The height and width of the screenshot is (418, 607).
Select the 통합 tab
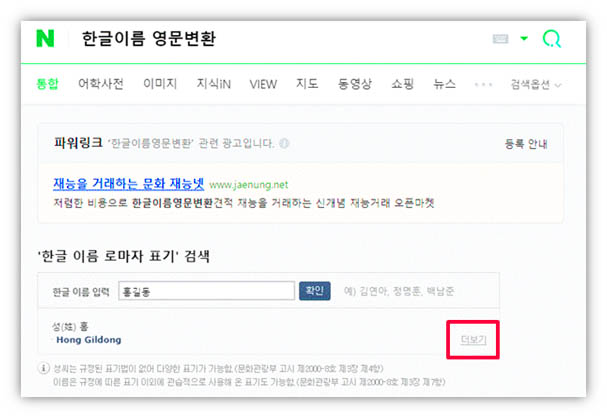tap(47, 84)
